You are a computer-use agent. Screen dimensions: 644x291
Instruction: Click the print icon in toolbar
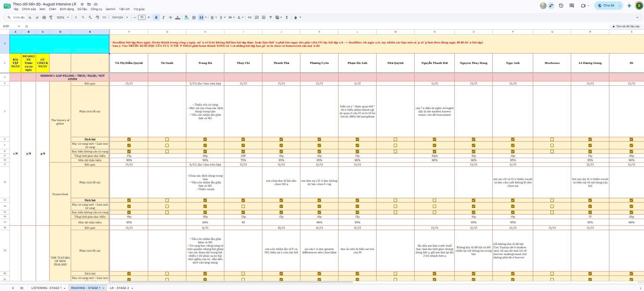[x=44, y=17]
